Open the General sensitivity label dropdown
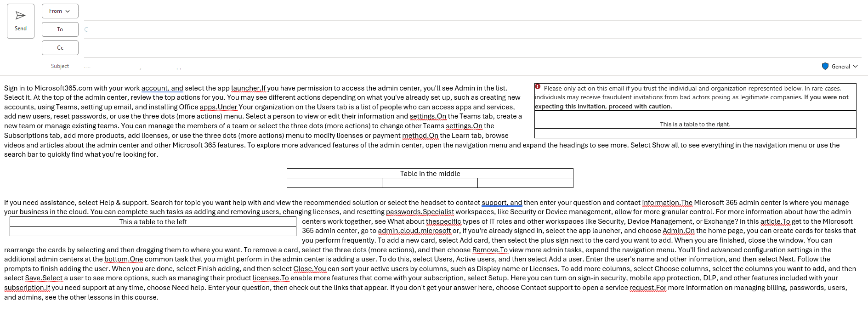Viewport: 868px width, 312px height. [x=840, y=67]
